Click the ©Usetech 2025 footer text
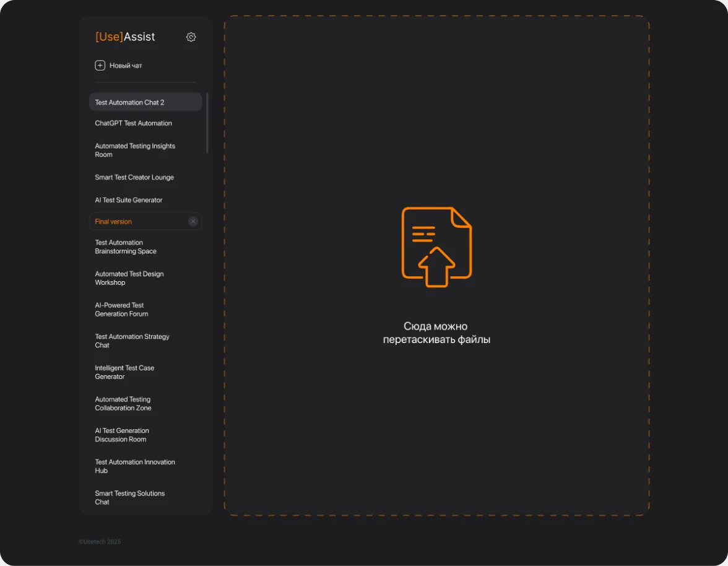This screenshot has height=566, width=728. coord(100,541)
